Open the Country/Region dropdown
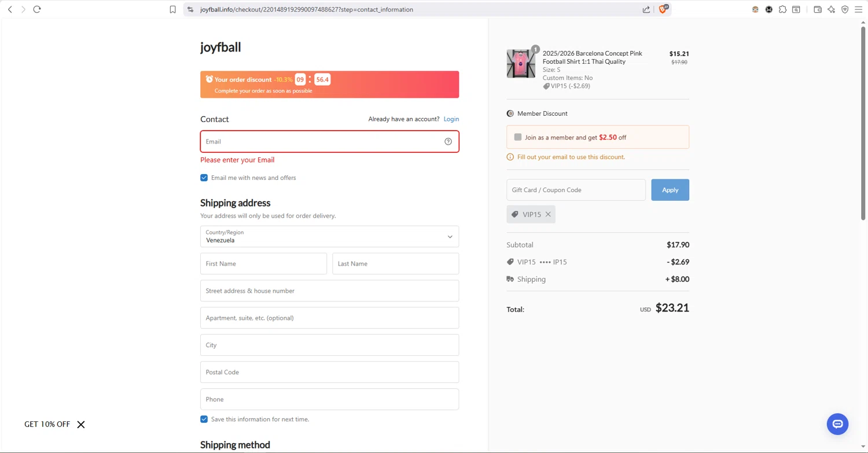 tap(329, 237)
